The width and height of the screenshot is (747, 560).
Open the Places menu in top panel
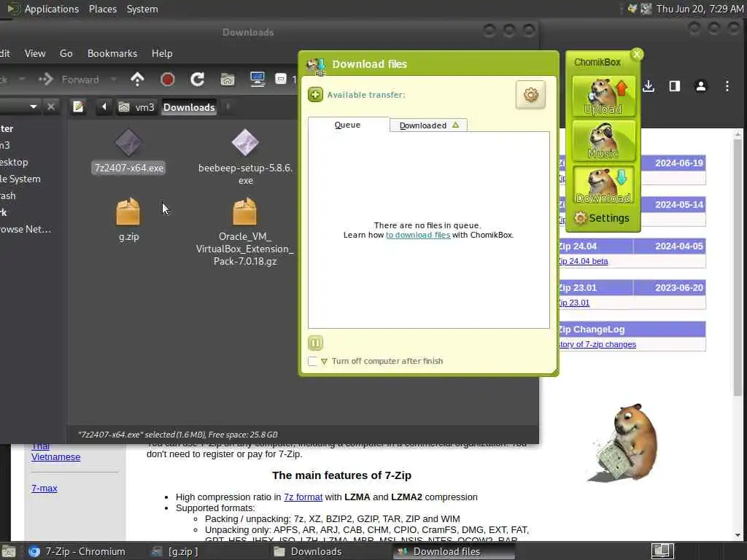[x=102, y=9]
